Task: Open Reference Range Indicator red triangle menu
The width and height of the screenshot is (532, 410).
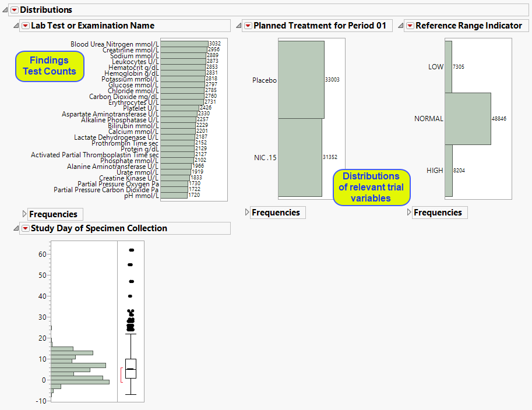Action: pos(410,26)
